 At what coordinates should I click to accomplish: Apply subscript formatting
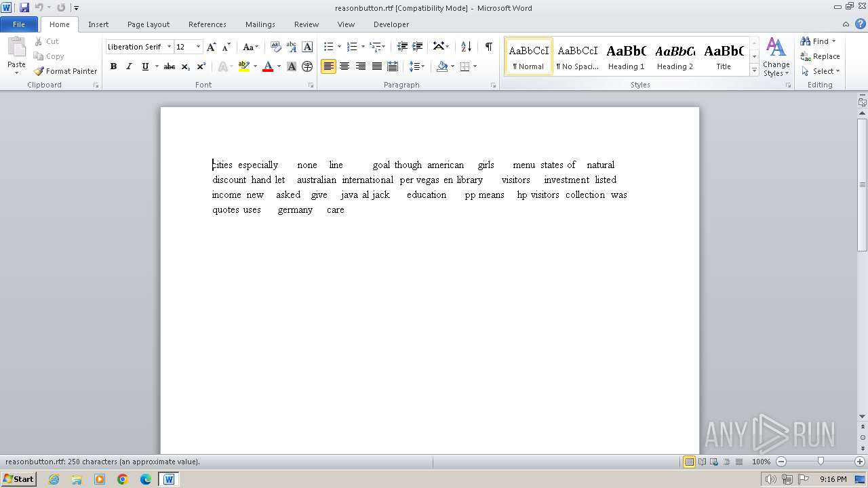click(x=186, y=66)
